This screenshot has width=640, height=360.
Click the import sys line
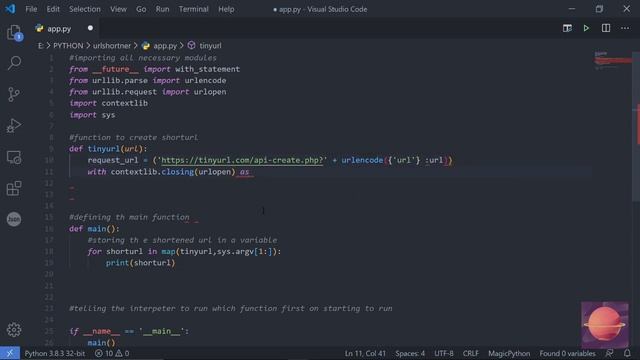92,115
